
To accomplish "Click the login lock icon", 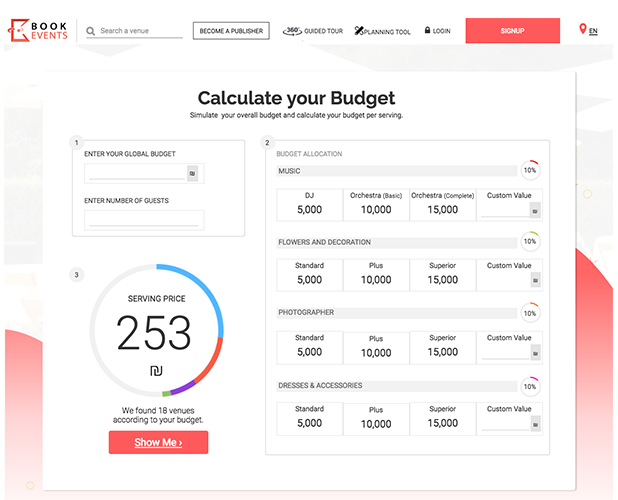I will point(427,30).
